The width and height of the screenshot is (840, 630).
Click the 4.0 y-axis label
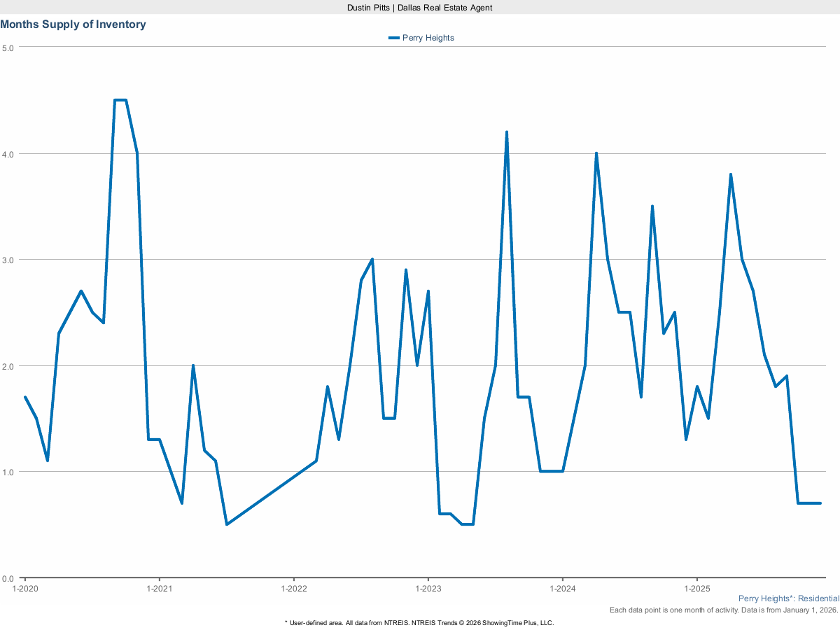[8, 154]
